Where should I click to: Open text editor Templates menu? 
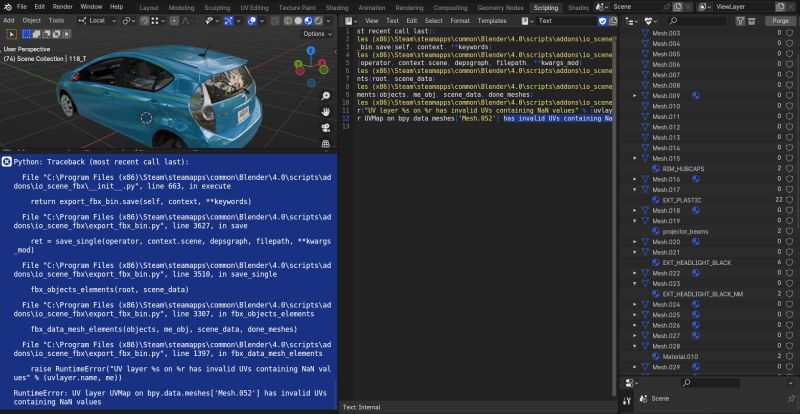492,21
